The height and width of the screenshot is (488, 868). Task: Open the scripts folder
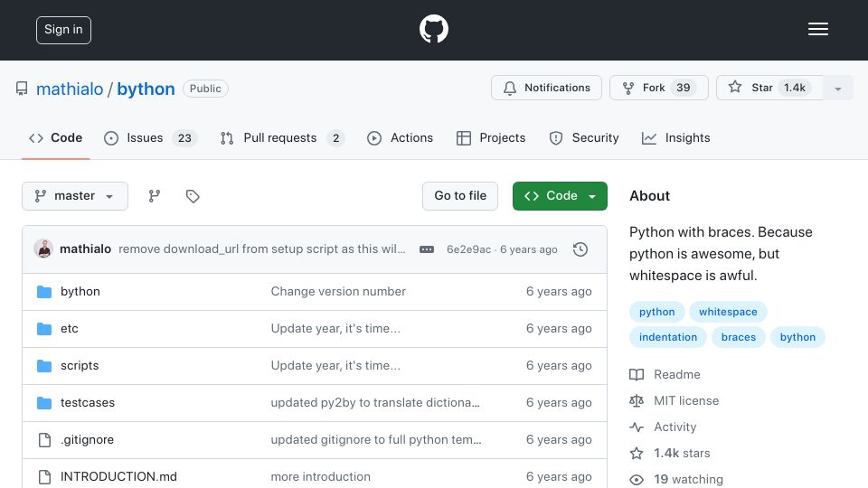pyautogui.click(x=80, y=366)
